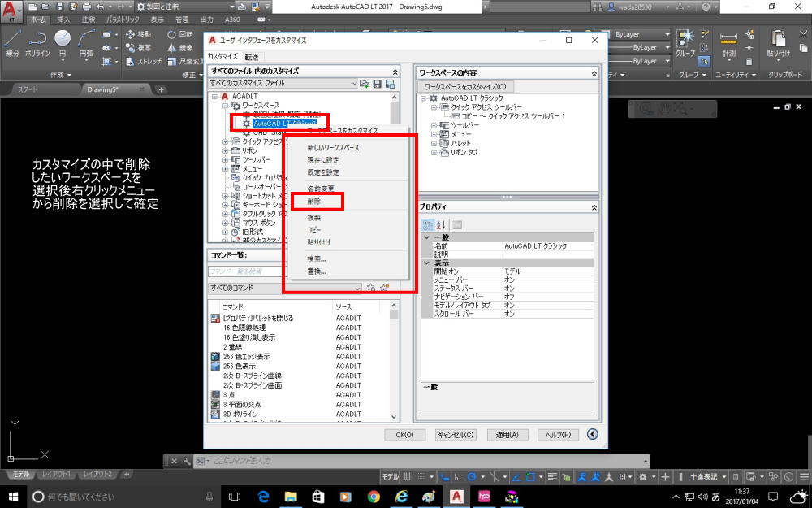Collapse the ワークスペースの内容 pane
The image size is (812, 508).
(x=594, y=74)
